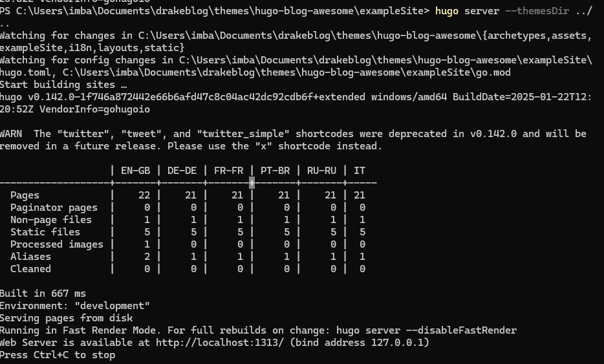Click the Cleaned row label
The width and height of the screenshot is (604, 364).
(x=30, y=269)
